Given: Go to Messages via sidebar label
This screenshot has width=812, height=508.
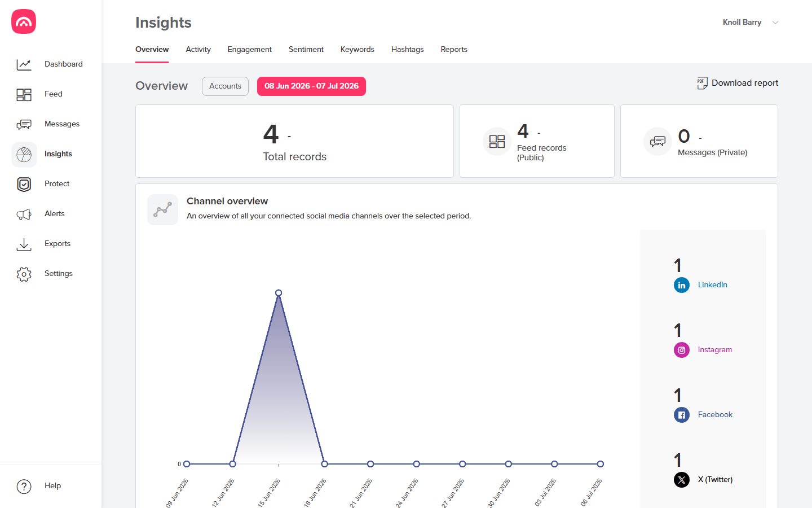Looking at the screenshot, I should (62, 124).
